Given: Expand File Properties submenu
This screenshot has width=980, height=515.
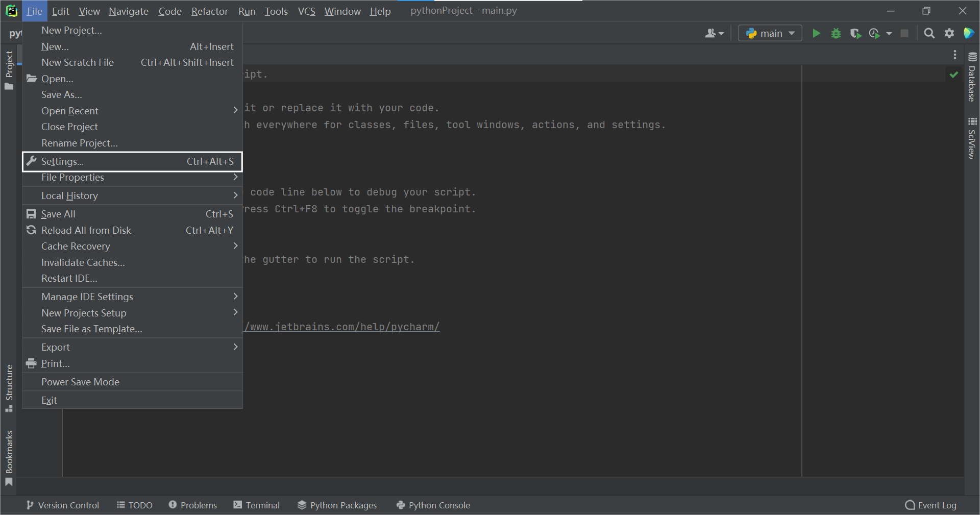Looking at the screenshot, I should tap(132, 177).
